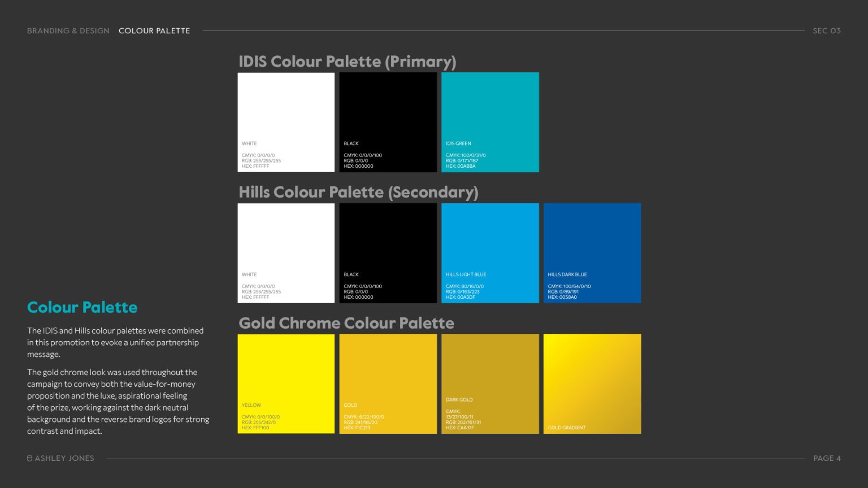Click the "Gold Chrome Colour Palette" heading
This screenshot has width=868, height=488.
[x=346, y=323]
